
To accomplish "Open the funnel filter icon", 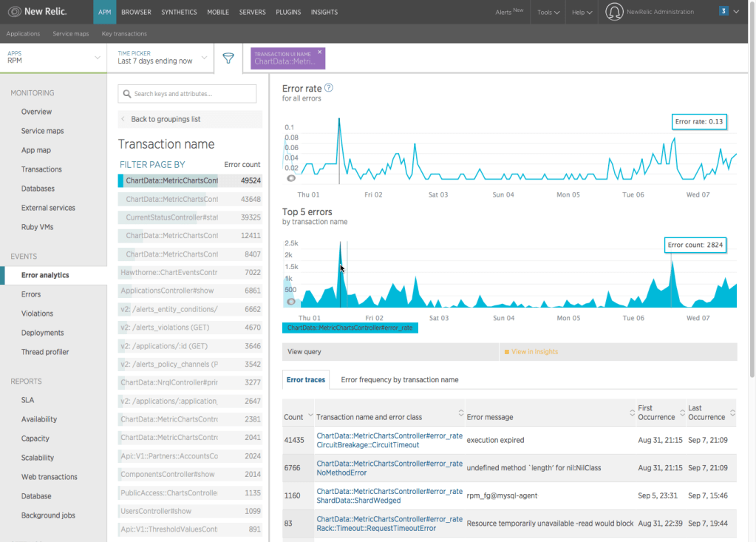I will (228, 58).
